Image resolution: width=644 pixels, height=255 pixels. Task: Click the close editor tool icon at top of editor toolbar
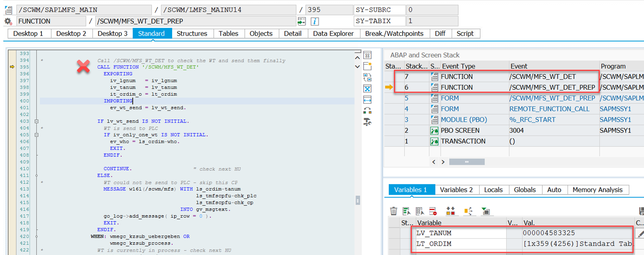(368, 55)
